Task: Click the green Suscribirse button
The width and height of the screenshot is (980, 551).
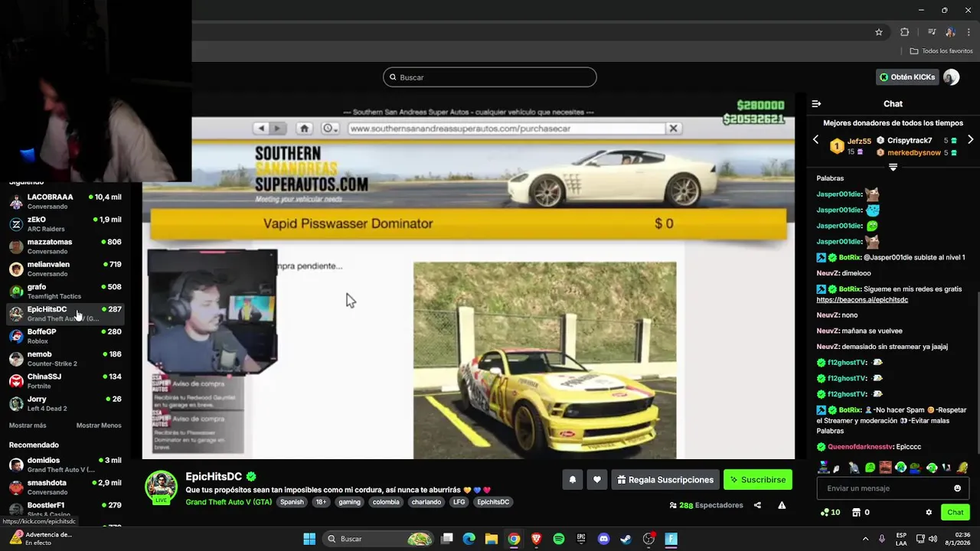Action: coord(757,480)
